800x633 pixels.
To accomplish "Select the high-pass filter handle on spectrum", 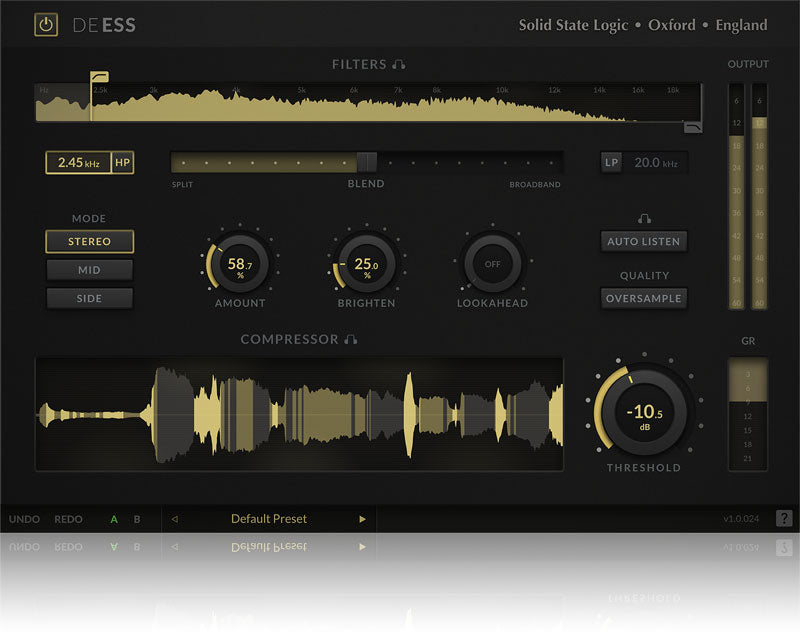I will pyautogui.click(x=99, y=78).
